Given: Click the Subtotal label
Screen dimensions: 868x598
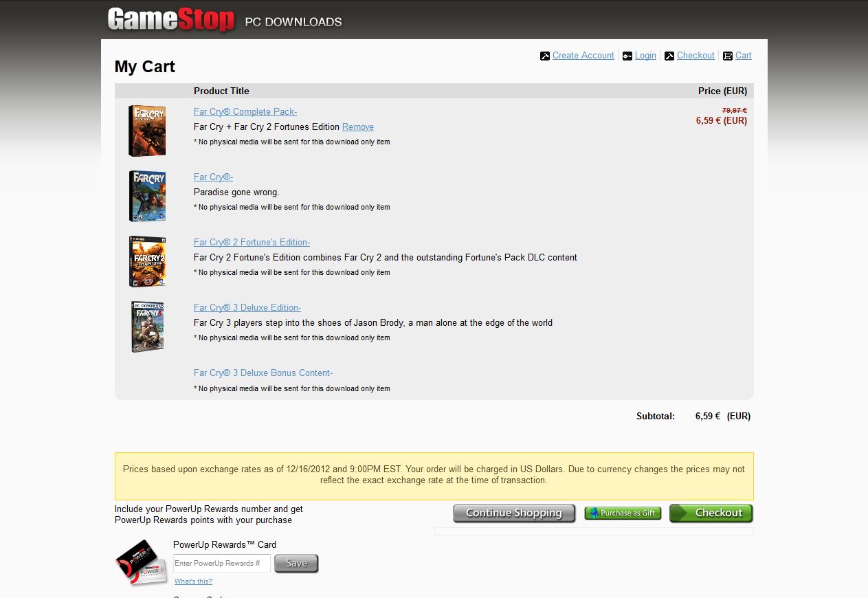Looking at the screenshot, I should coord(656,416).
